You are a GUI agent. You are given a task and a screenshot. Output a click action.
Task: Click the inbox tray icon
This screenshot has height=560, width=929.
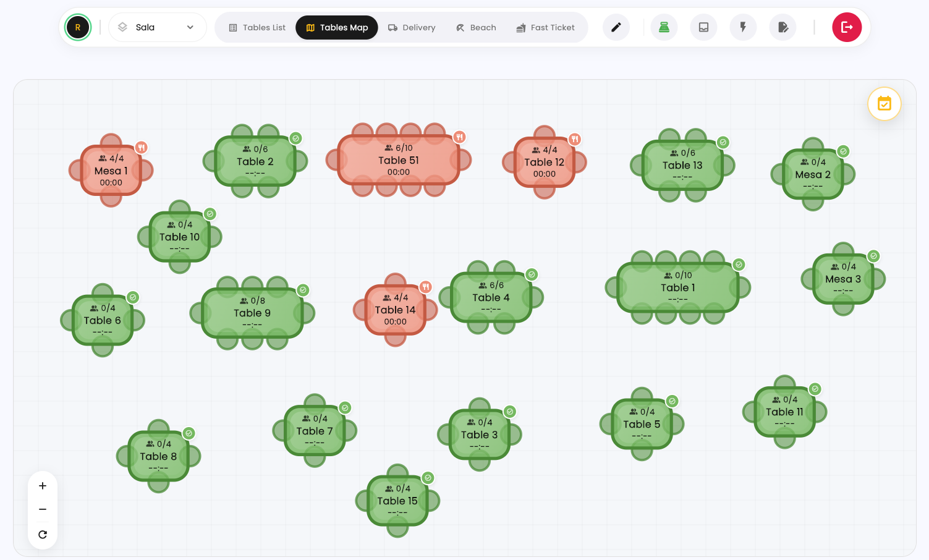coord(703,27)
